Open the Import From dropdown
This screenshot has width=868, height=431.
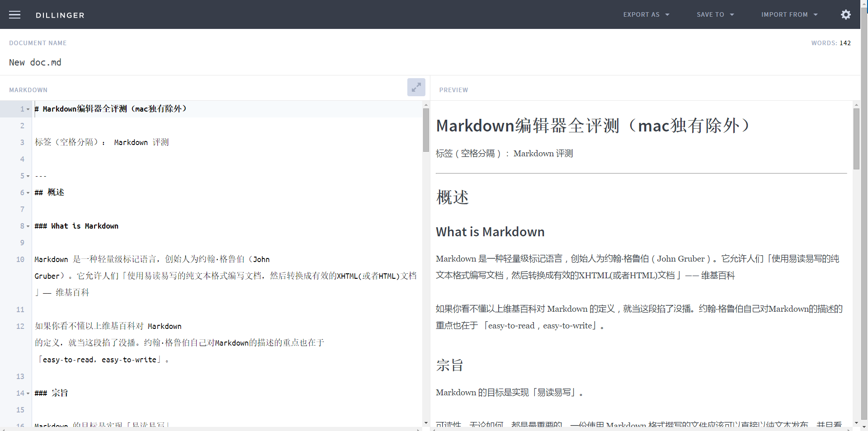789,14
